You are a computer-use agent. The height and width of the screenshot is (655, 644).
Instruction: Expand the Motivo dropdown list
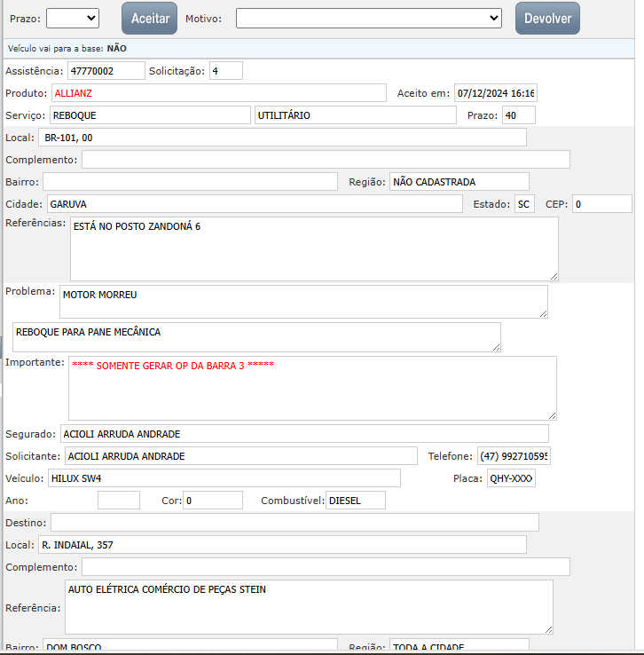click(368, 18)
